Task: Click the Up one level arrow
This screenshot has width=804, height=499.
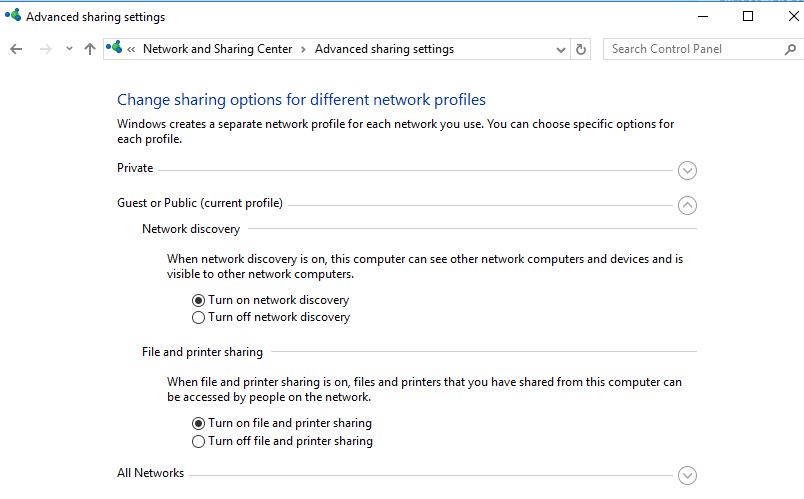Action: pos(90,49)
